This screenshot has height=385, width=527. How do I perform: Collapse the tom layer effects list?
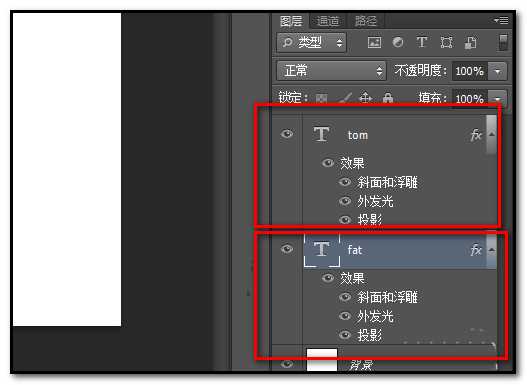[x=492, y=134]
